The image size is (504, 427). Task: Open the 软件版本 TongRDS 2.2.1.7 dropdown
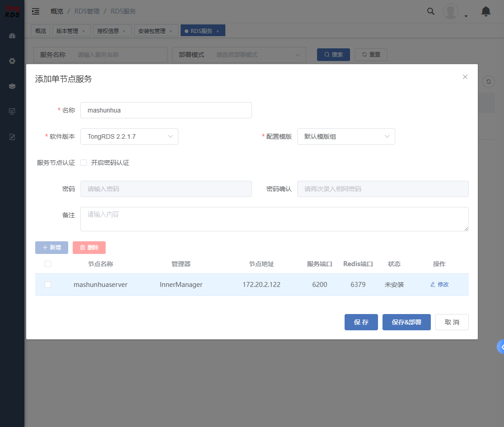point(129,136)
